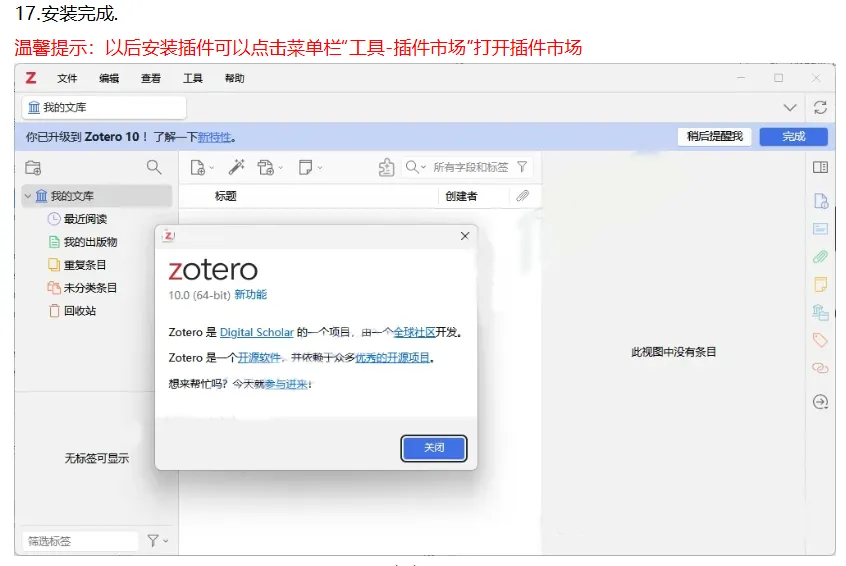This screenshot has width=846, height=566.
Task: Sort by the 标题 column header
Action: coord(226,196)
